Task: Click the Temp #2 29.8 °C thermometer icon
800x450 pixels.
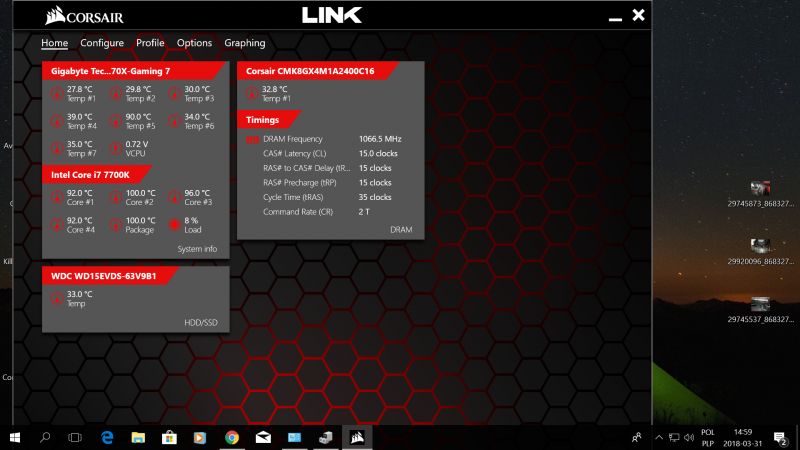Action: (x=116, y=94)
